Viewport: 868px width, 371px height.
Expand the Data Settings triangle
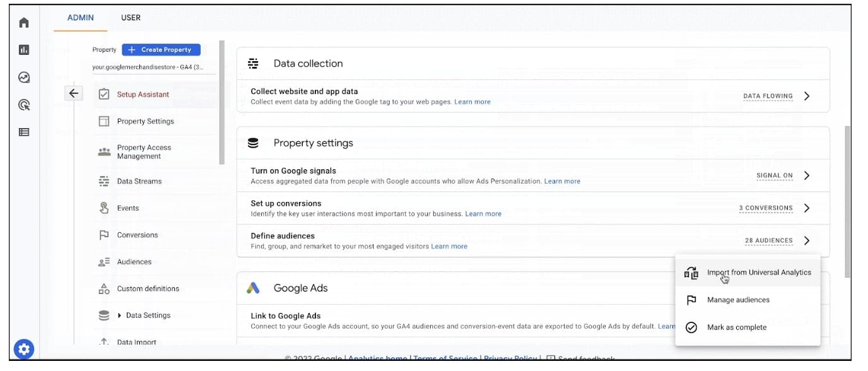coord(120,315)
